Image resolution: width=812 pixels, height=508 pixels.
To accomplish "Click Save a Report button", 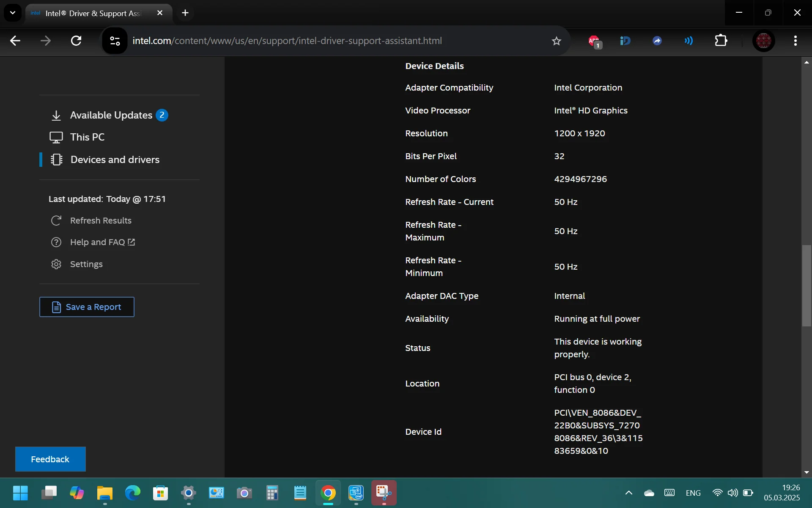I will pos(87,307).
